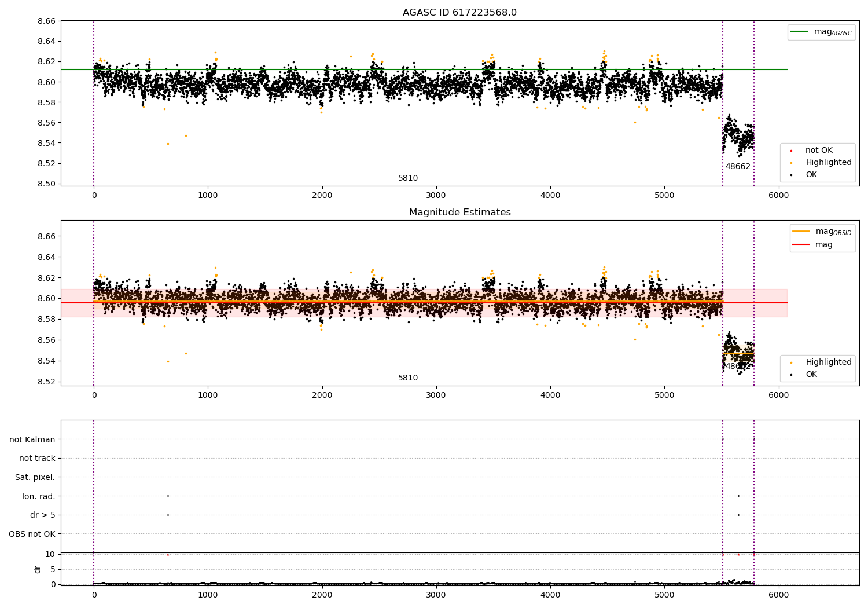This screenshot has width=868, height=608.
Task: Click the 'dr' y-axis label in bottom plot
Action: [x=38, y=569]
